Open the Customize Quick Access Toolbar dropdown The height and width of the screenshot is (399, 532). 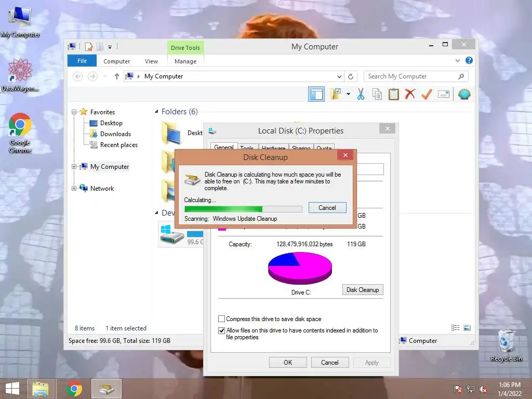point(110,47)
